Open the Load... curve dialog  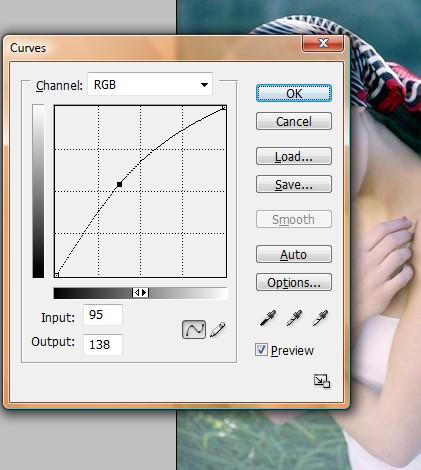pyautogui.click(x=294, y=156)
